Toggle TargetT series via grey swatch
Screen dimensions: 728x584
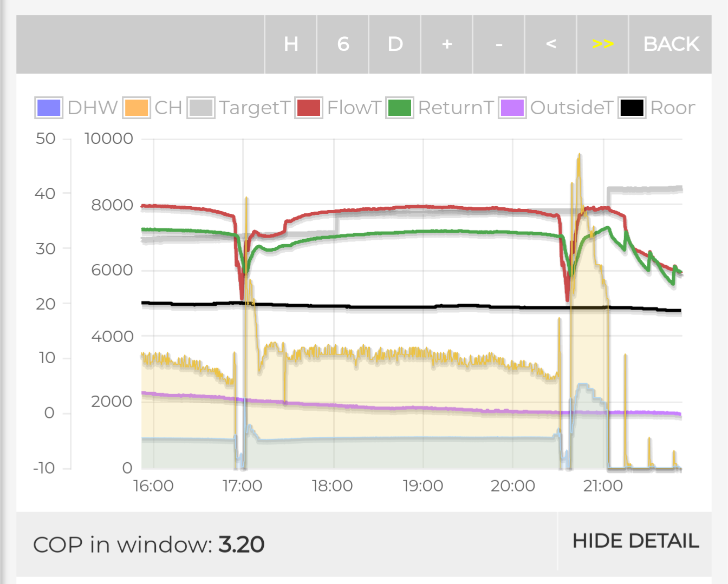(x=201, y=108)
